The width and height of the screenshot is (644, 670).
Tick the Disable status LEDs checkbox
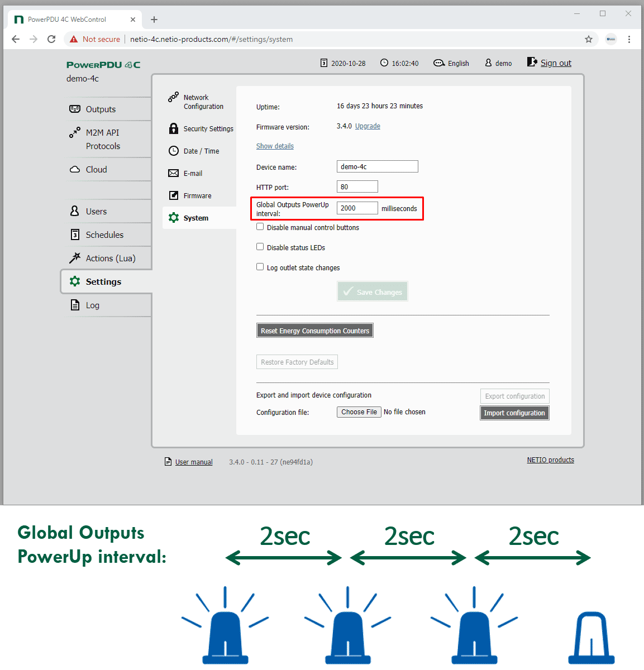coord(260,247)
